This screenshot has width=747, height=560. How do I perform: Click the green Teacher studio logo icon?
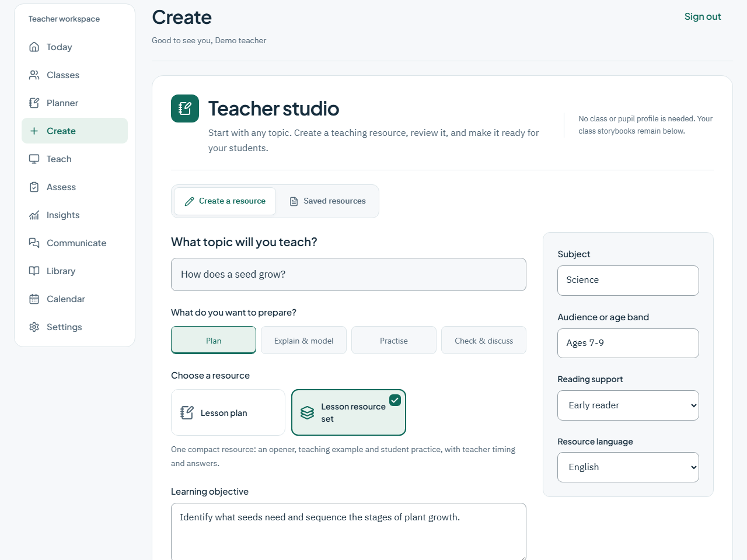(x=185, y=108)
